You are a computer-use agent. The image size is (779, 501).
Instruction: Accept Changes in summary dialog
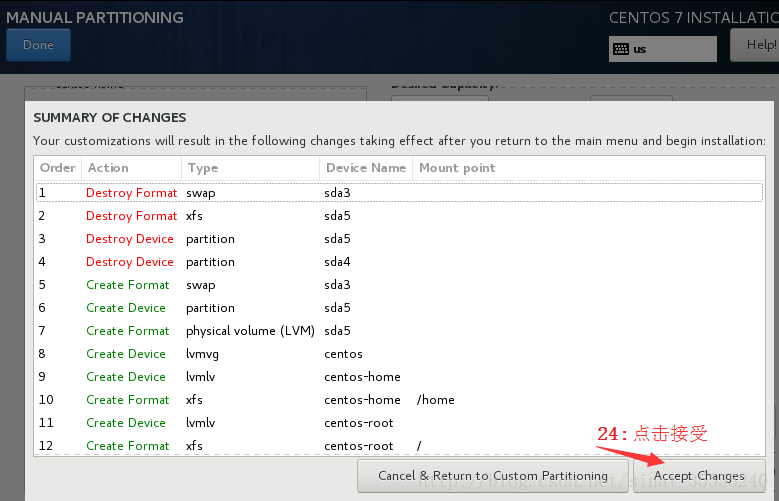pyautogui.click(x=700, y=476)
